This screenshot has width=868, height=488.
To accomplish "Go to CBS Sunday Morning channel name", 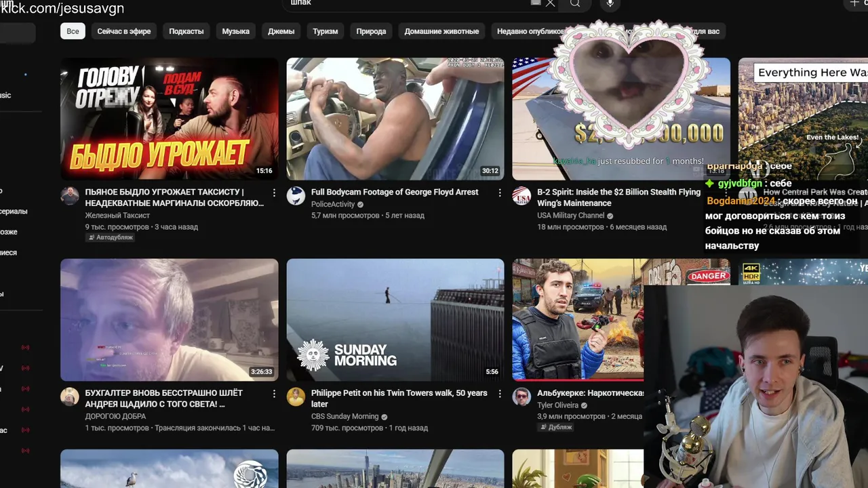I will [345, 416].
